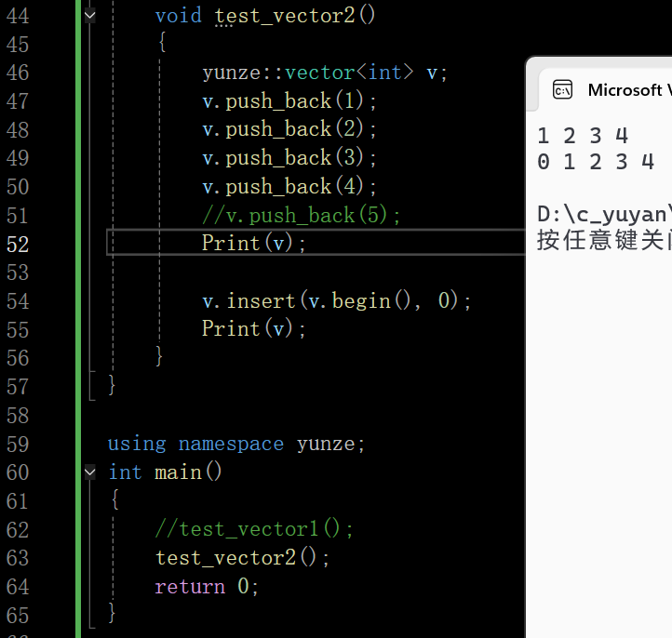Click line number 47 in gutter
The width and height of the screenshot is (672, 638).
tap(18, 102)
